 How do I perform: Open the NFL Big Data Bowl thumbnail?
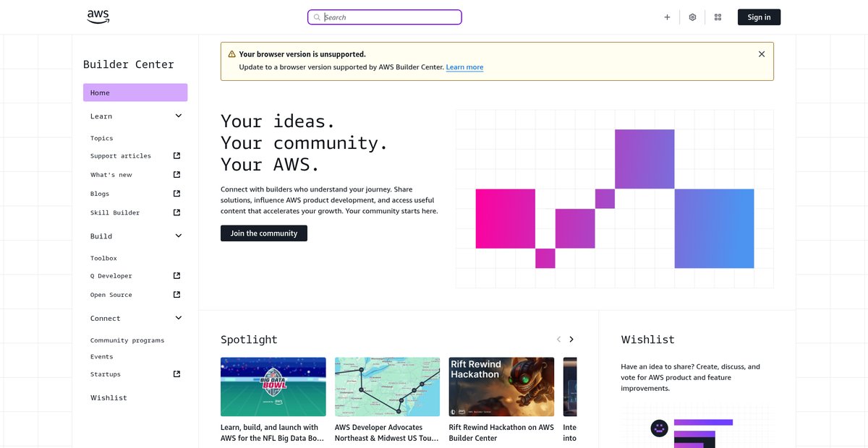tap(273, 387)
